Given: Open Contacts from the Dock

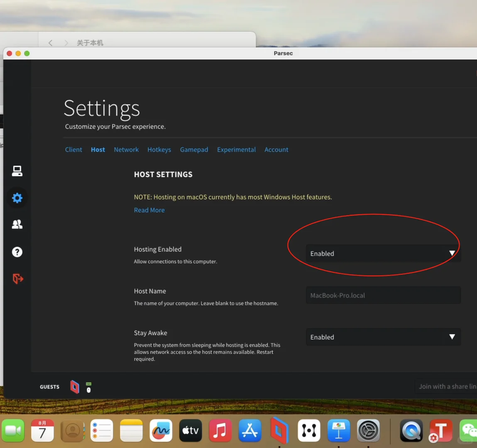Looking at the screenshot, I should click(x=72, y=431).
